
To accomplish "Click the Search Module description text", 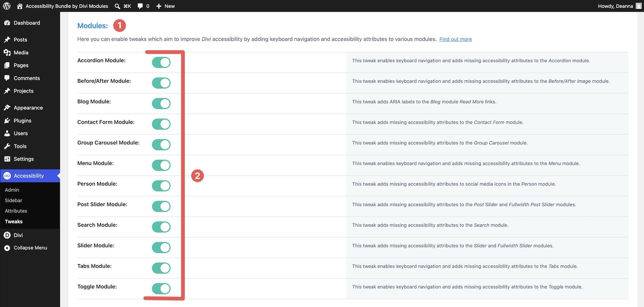I will click(430, 225).
